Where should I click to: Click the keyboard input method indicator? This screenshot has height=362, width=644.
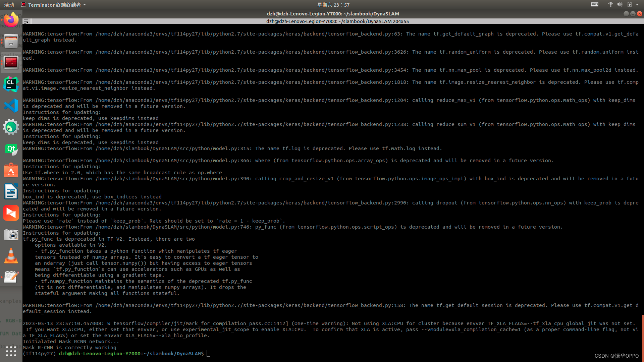pos(594,5)
